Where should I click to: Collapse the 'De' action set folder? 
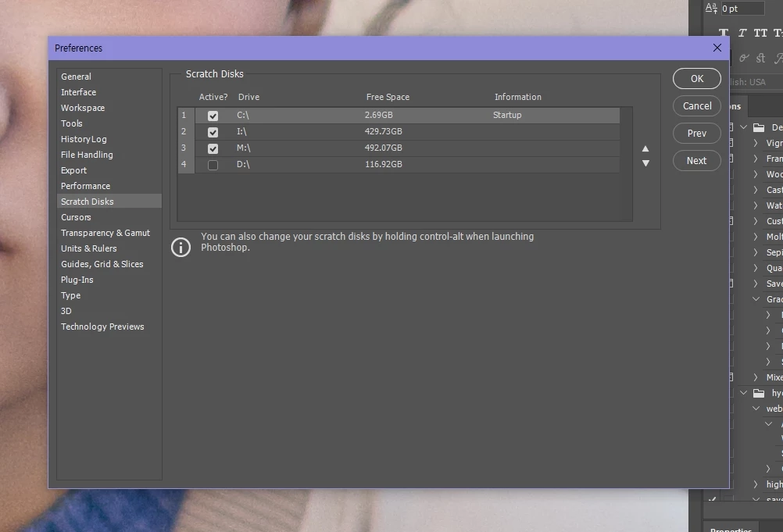tap(744, 127)
